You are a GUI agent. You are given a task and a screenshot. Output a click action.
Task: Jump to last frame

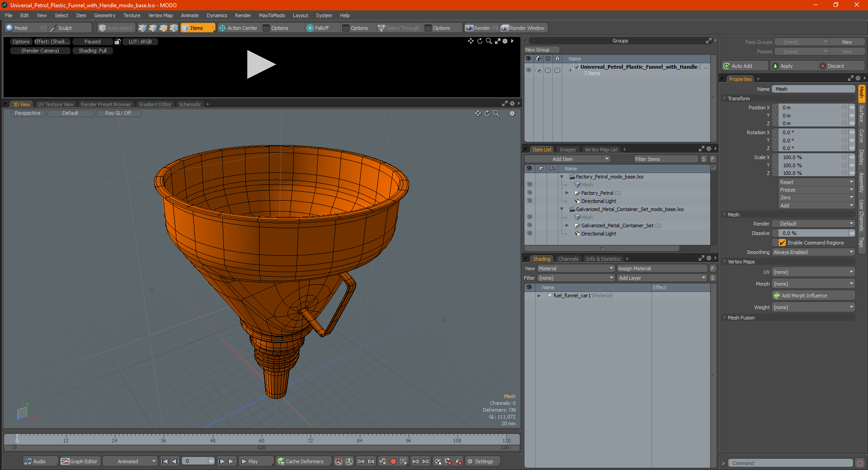232,461
